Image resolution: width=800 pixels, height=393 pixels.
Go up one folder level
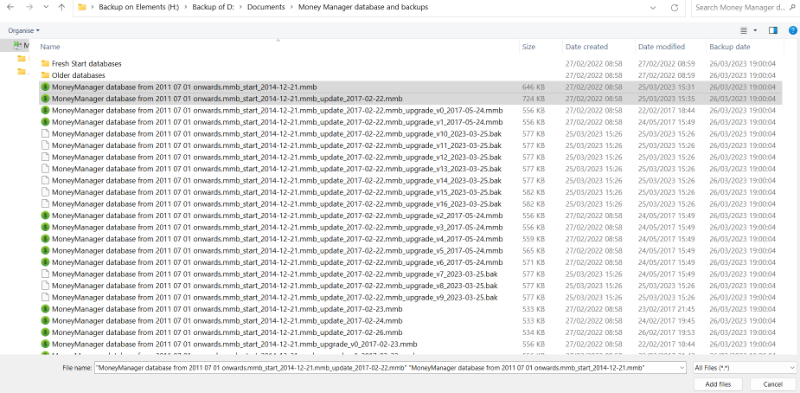[x=62, y=8]
